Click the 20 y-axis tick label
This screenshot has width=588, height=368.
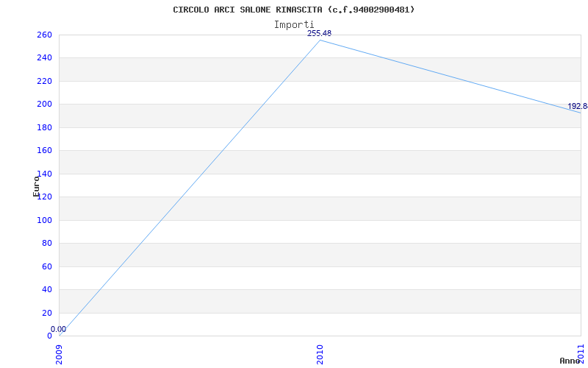[x=46, y=313]
